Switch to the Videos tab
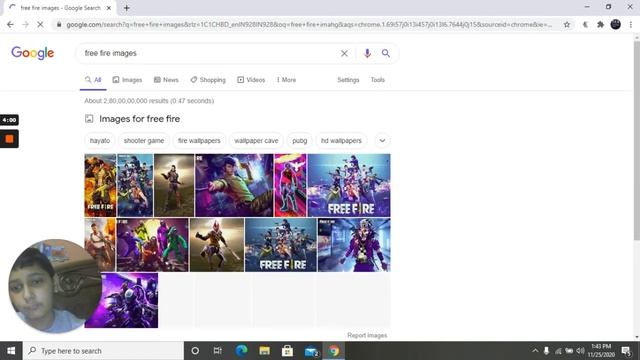 click(251, 80)
